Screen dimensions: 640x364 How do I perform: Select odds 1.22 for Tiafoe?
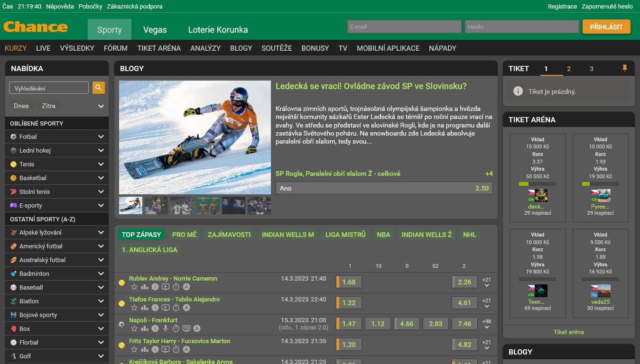[349, 303]
